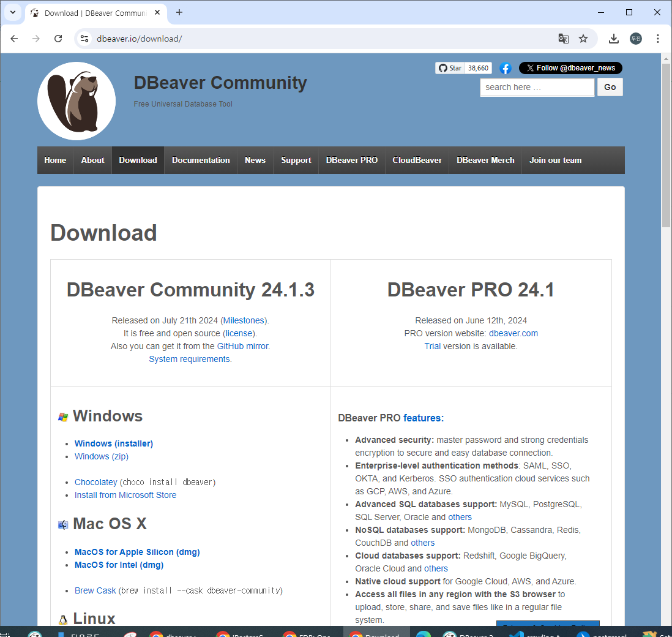This screenshot has width=672, height=637.
Task: Click the page vertical scrollbar thumb
Action: coord(666,145)
